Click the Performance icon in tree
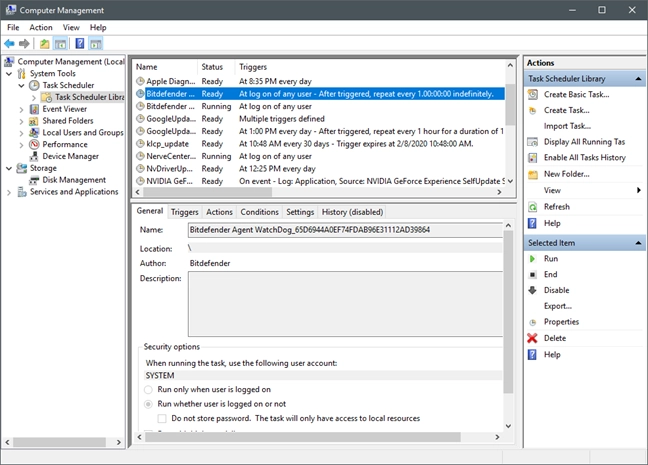 pos(34,145)
